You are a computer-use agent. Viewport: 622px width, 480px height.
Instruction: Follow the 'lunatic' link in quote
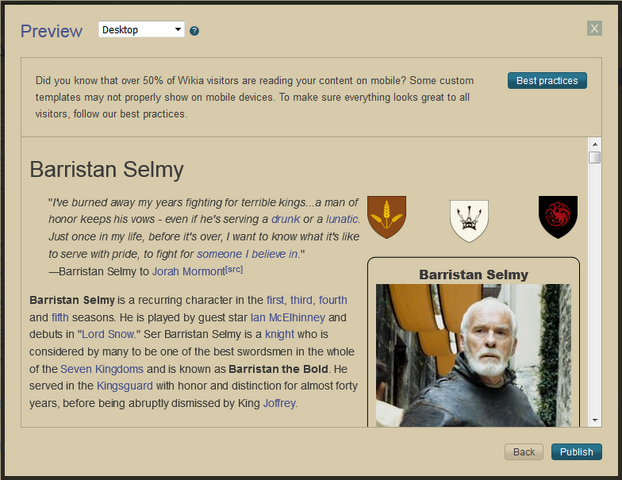(x=342, y=219)
